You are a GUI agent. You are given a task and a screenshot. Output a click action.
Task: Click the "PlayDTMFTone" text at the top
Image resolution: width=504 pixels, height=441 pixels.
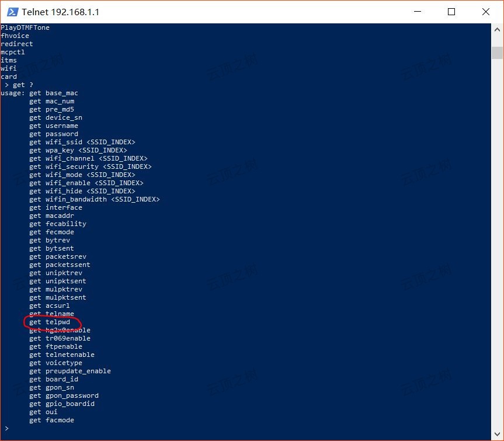pos(25,27)
